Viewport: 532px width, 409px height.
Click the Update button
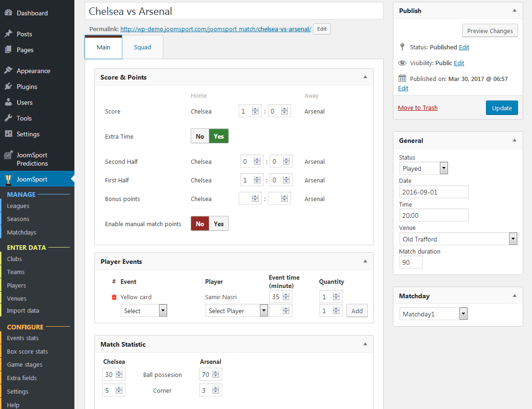[502, 107]
